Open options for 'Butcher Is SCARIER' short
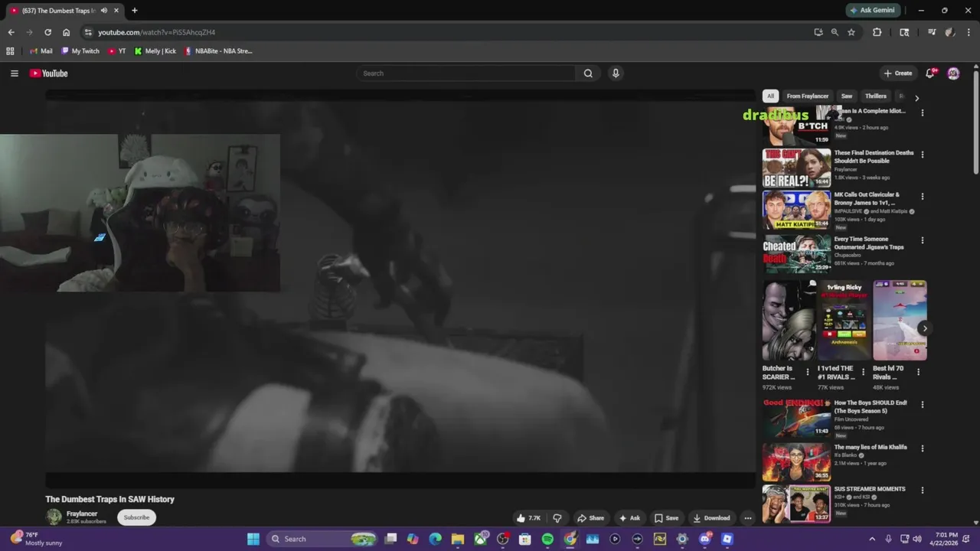This screenshot has height=551, width=980. [x=807, y=372]
